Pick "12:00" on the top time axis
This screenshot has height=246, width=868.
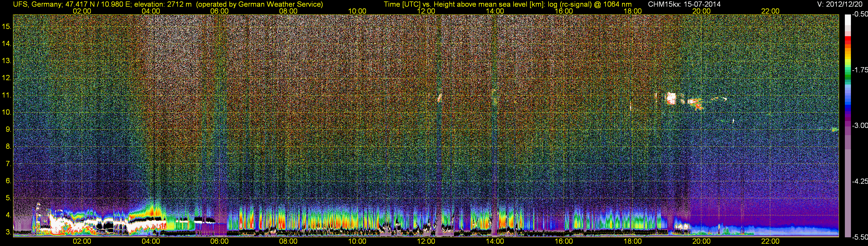tap(426, 11)
